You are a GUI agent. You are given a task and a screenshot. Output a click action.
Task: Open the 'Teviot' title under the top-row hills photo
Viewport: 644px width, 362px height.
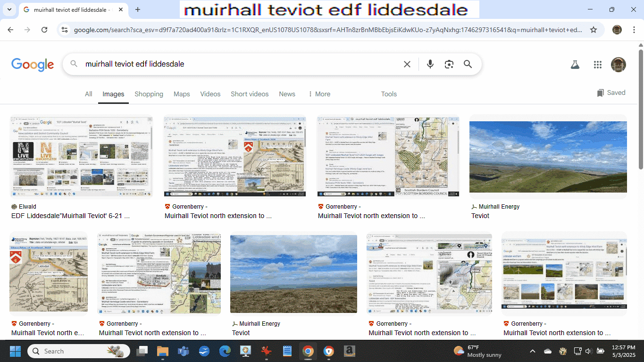tap(480, 216)
